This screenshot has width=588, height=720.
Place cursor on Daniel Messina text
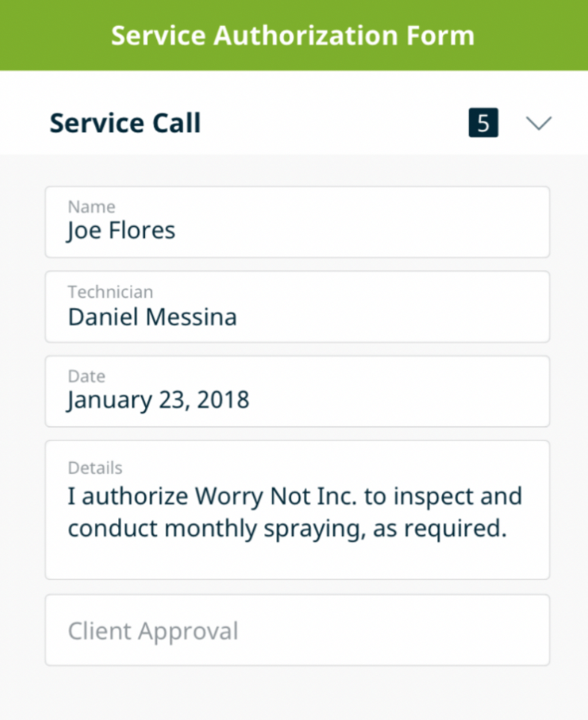[153, 317]
